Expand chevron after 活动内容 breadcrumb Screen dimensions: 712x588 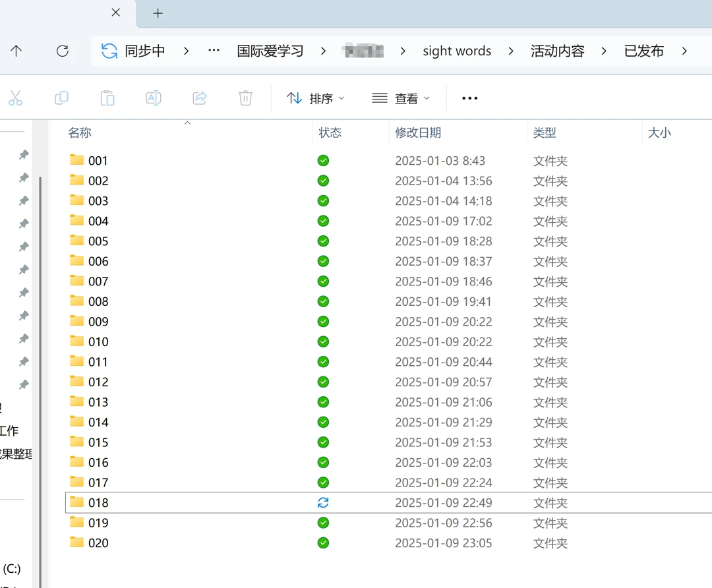point(604,51)
